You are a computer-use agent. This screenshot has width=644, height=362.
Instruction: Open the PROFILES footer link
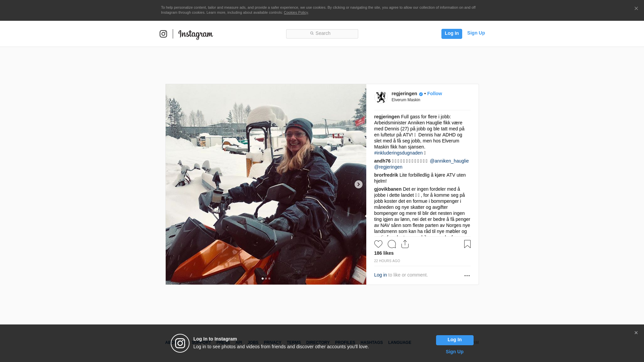tap(345, 343)
